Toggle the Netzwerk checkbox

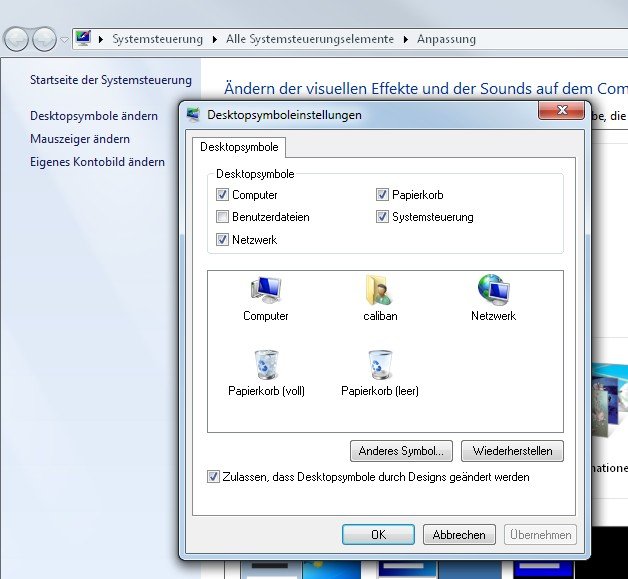[222, 240]
